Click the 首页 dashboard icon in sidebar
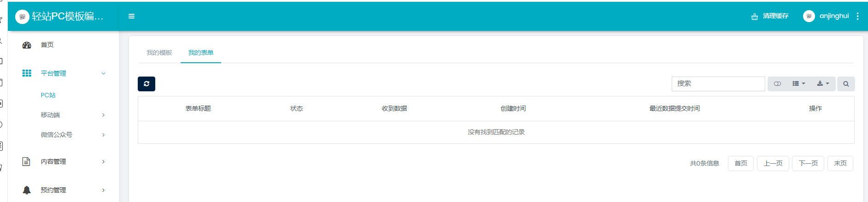The height and width of the screenshot is (202, 868). pyautogui.click(x=27, y=45)
